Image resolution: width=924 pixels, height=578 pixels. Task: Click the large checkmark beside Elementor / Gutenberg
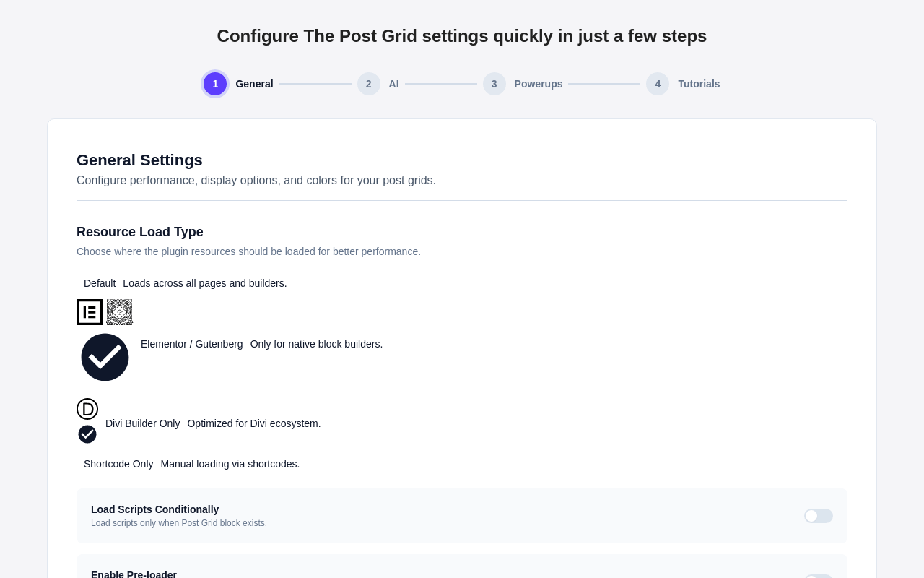tap(105, 357)
